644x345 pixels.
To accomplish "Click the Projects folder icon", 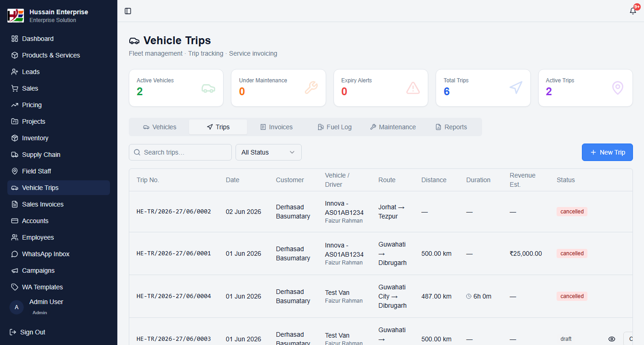I will pyautogui.click(x=15, y=121).
